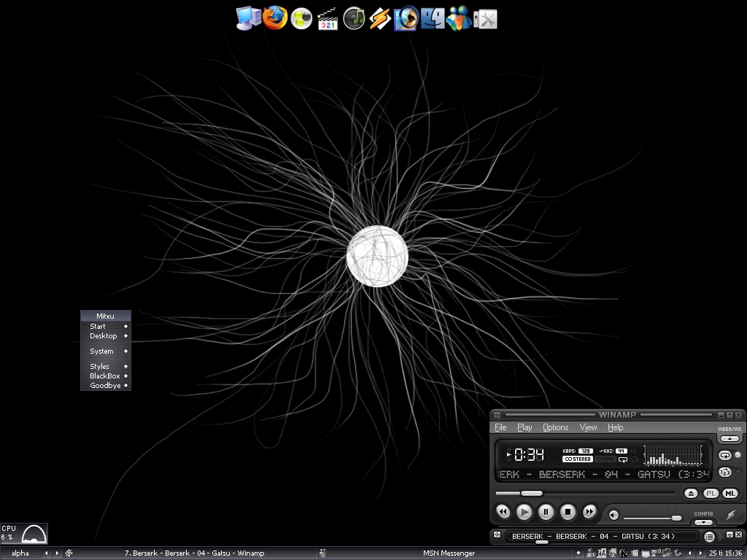Open the green music note dock icon

354,18
